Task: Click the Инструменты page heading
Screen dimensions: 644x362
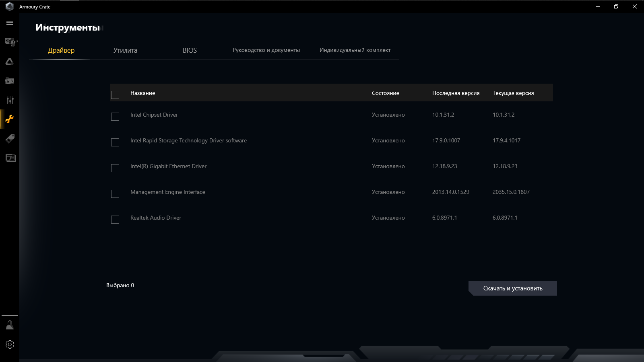Action: click(68, 27)
